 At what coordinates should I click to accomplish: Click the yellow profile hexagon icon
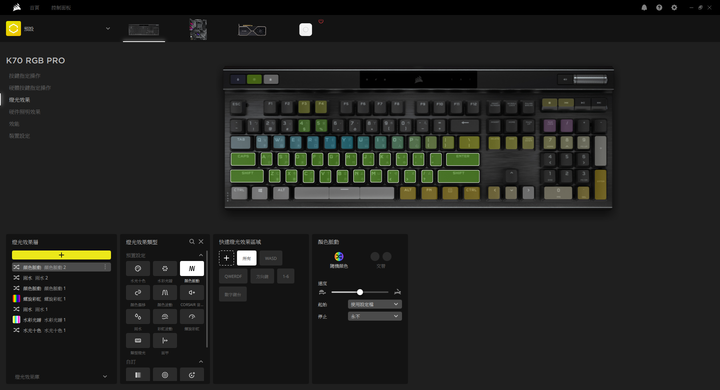pyautogui.click(x=13, y=28)
